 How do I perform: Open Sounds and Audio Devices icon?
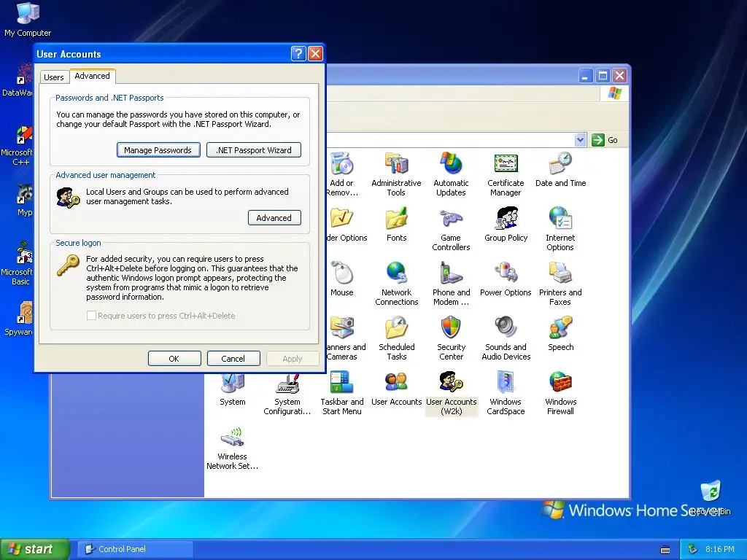click(x=506, y=338)
